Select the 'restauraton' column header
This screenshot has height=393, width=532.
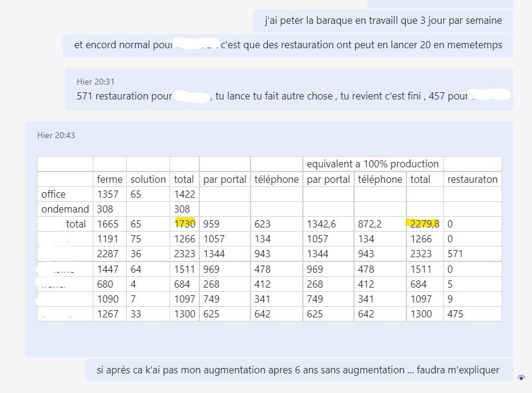pos(473,179)
